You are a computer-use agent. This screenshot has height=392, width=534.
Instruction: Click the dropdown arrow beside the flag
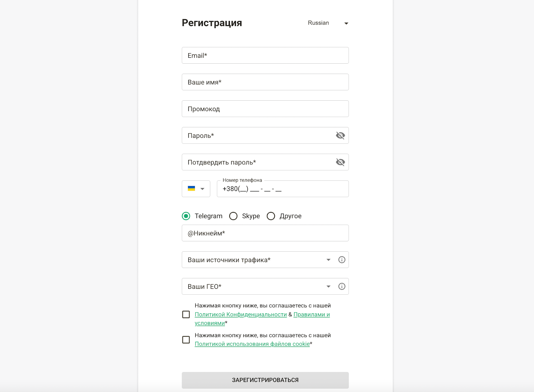tap(202, 189)
